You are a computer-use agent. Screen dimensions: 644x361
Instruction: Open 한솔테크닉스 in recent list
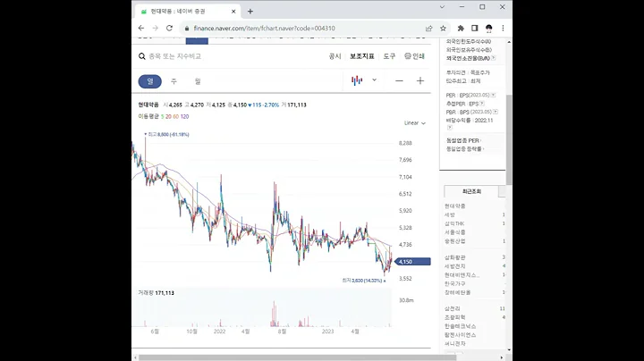point(461,326)
